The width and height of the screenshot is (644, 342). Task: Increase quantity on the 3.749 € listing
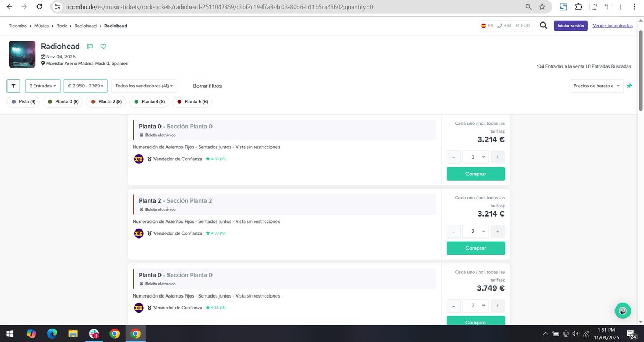click(497, 306)
